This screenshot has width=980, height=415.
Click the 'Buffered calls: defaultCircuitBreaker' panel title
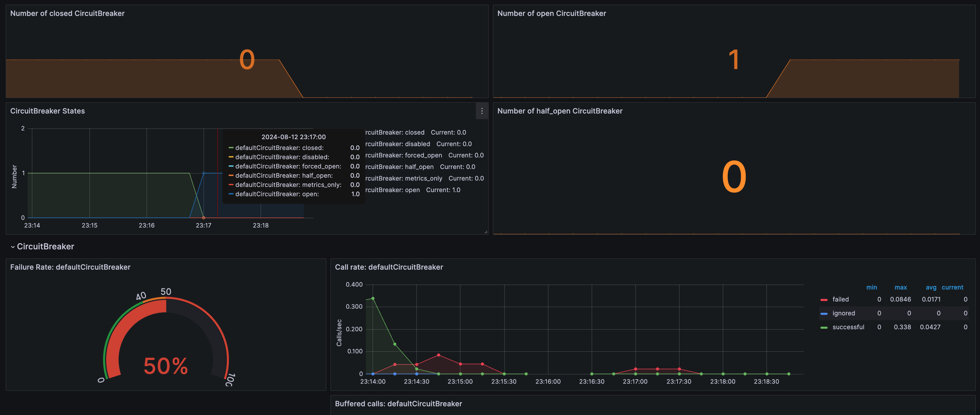point(398,404)
